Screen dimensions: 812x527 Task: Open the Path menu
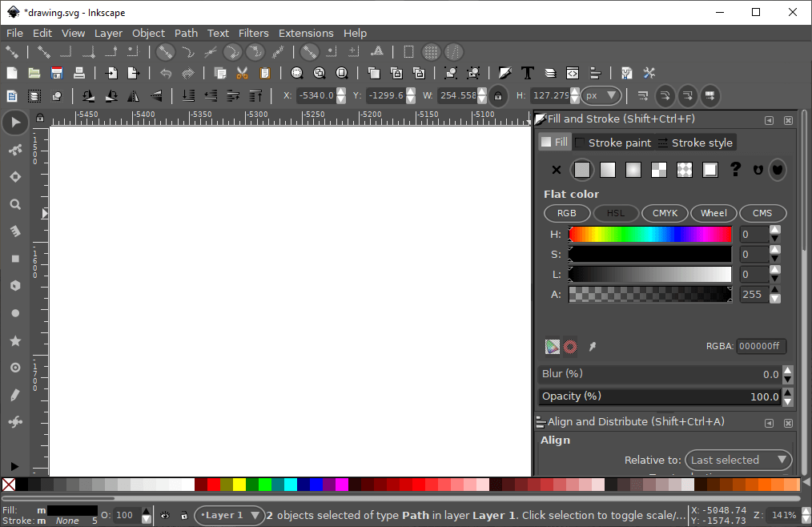click(186, 33)
